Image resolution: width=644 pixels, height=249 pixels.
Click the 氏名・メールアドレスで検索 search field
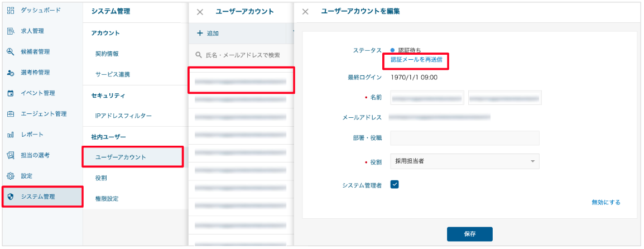point(242,55)
